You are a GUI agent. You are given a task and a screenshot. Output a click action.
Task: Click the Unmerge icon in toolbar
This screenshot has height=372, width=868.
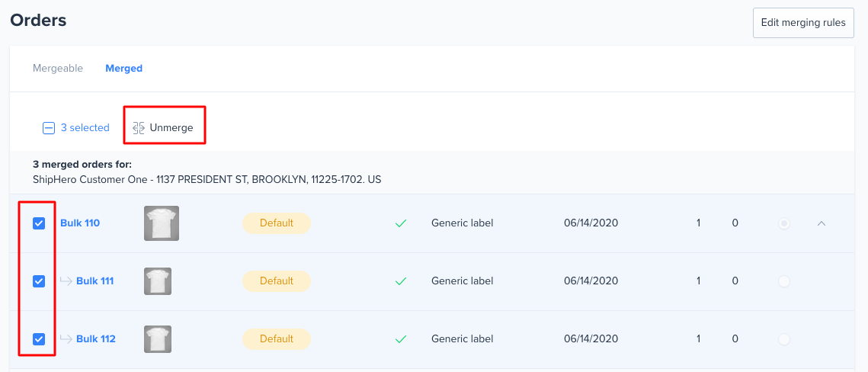(139, 128)
